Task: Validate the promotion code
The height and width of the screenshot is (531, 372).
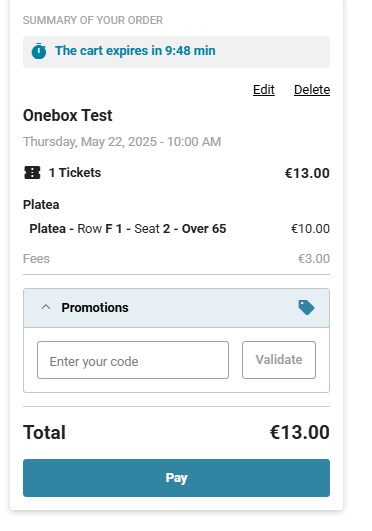Action: 279,360
